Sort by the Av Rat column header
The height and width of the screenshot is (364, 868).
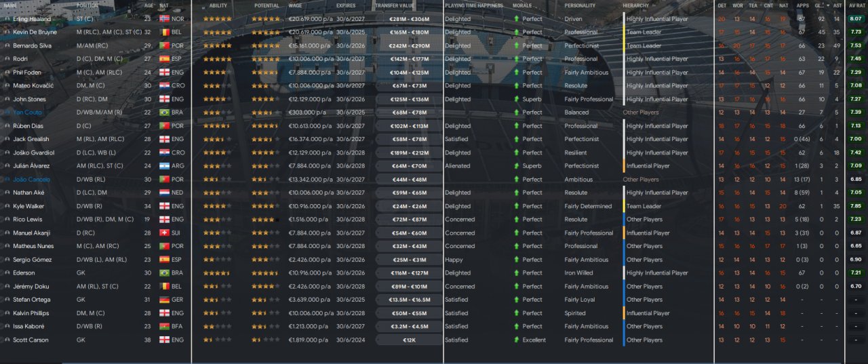[856, 5]
